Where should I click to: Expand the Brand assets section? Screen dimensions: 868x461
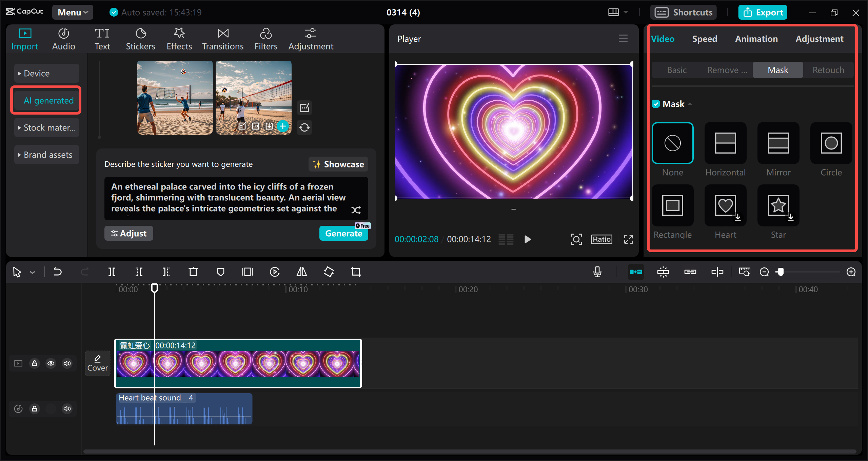(x=46, y=155)
